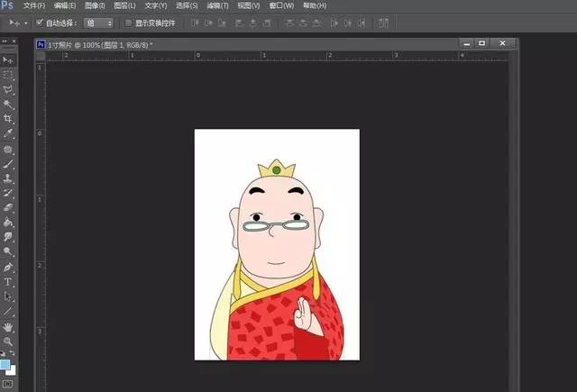The image size is (577, 392).
Task: Reset default foreground and background colors
Action: coord(3,353)
